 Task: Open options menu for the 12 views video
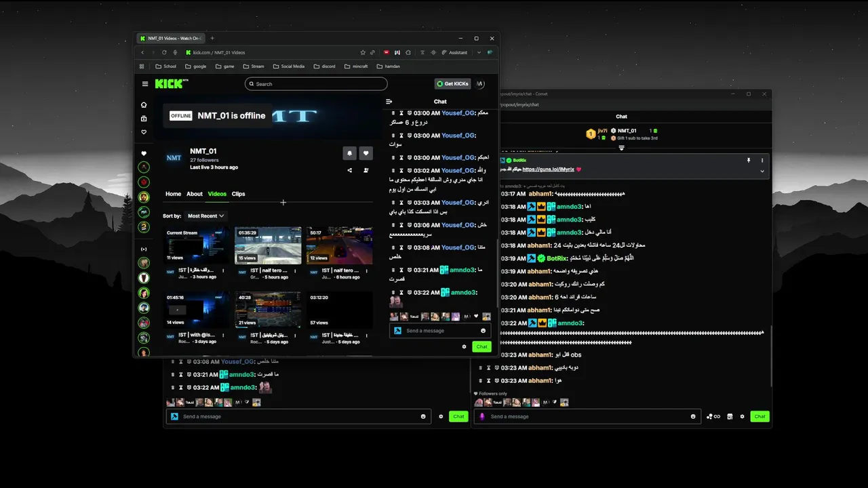click(x=367, y=270)
